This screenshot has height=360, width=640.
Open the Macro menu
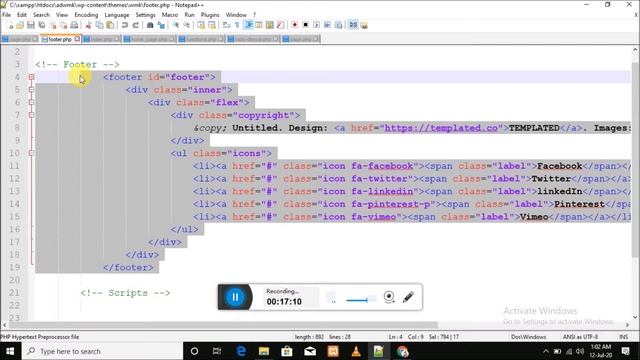point(170,15)
